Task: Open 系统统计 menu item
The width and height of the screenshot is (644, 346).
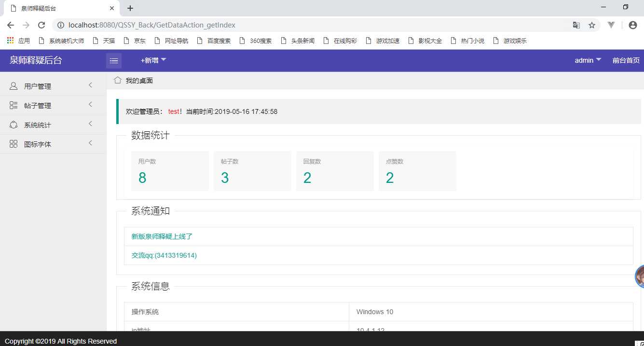Action: [53, 125]
